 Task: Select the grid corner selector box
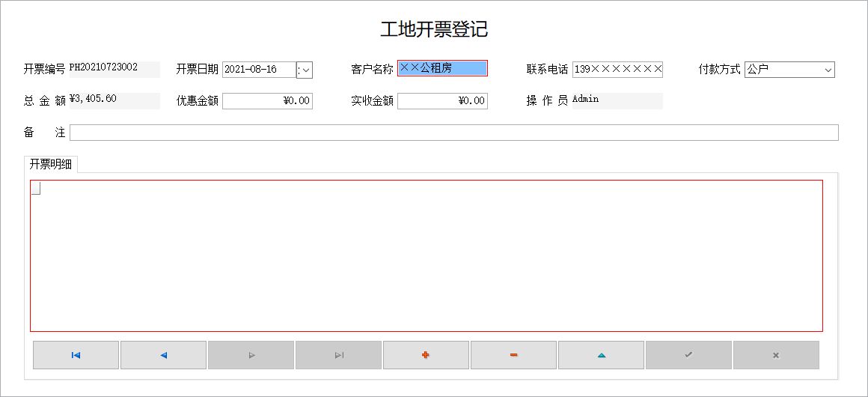coord(35,189)
